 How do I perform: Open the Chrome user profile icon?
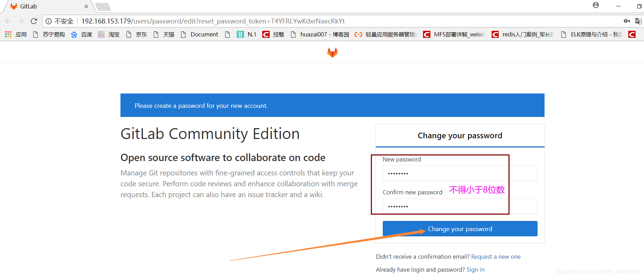tap(596, 5)
